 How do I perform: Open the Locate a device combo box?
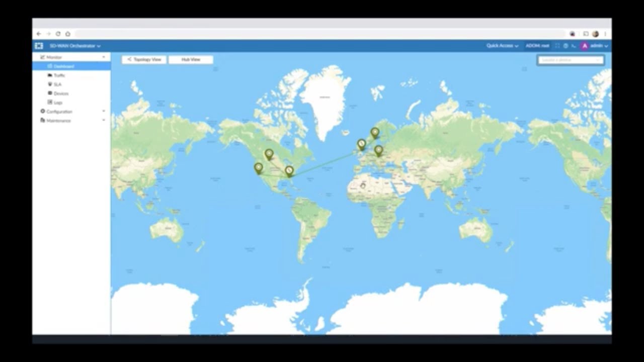(571, 60)
